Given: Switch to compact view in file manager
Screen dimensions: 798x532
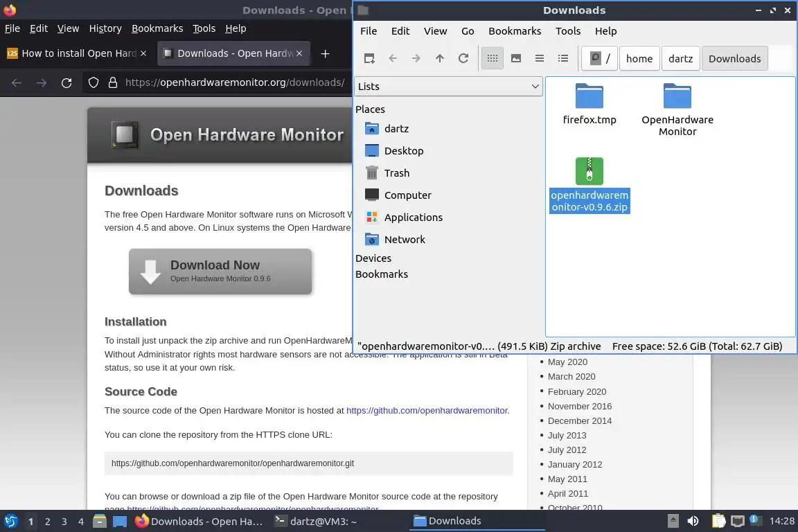Looking at the screenshot, I should (540, 59).
